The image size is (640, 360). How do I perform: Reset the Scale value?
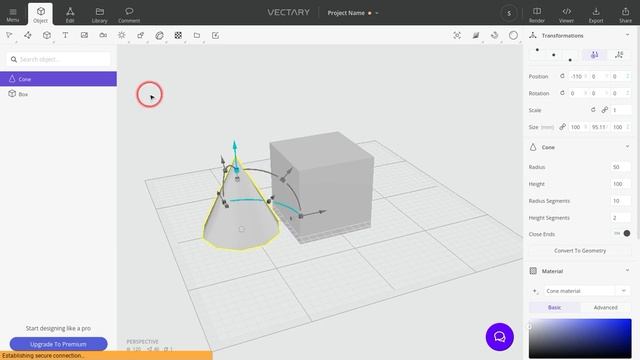pyautogui.click(x=593, y=110)
